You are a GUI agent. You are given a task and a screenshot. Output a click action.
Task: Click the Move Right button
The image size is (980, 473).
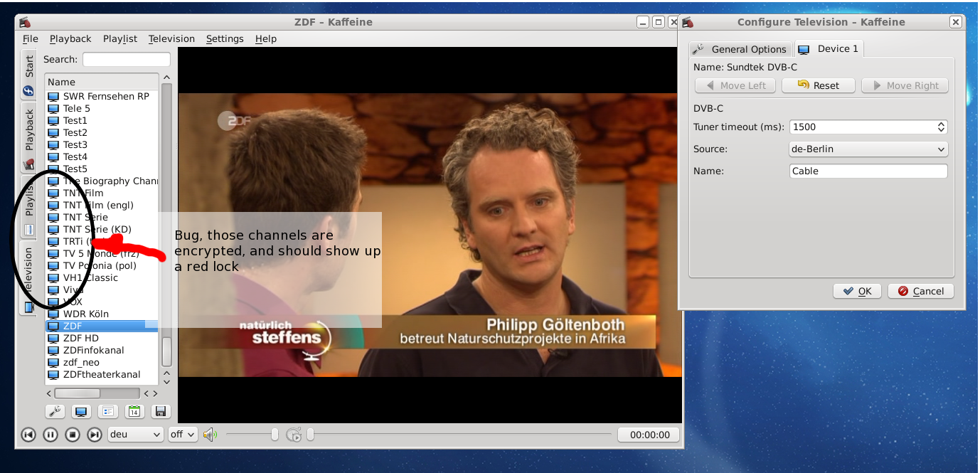tap(905, 85)
